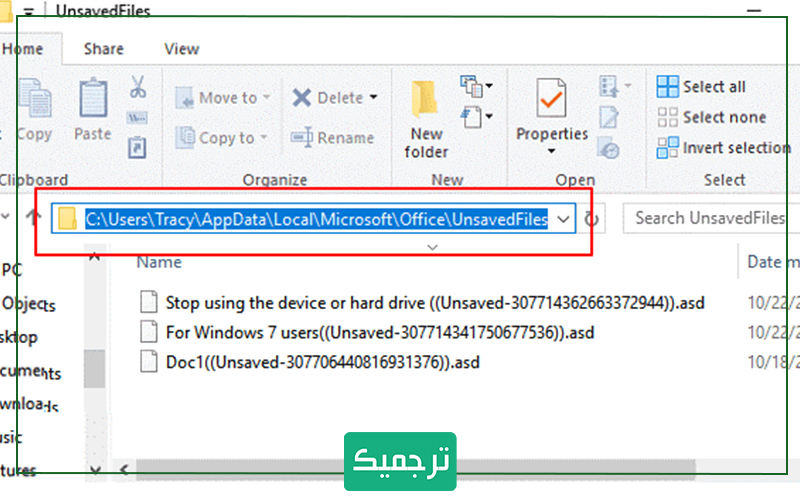Viewport: 800px width, 500px height.
Task: Open the View ribbon tab
Action: pos(182,49)
